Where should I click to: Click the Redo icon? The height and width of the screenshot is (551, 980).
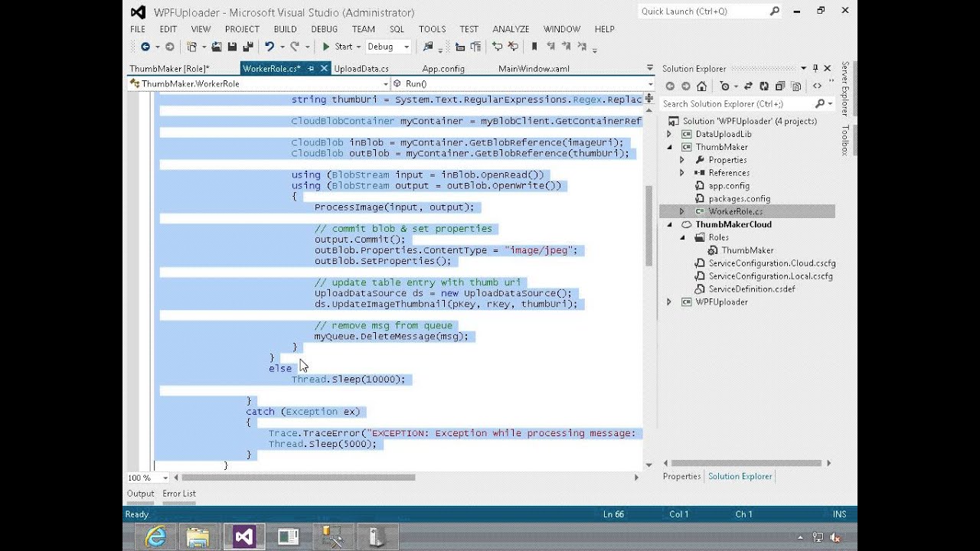[x=295, y=47]
